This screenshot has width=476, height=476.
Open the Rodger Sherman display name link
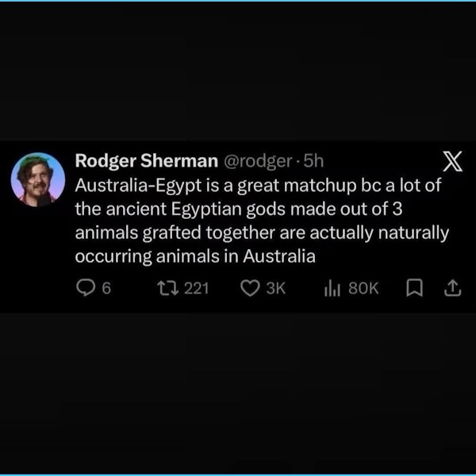[147, 160]
